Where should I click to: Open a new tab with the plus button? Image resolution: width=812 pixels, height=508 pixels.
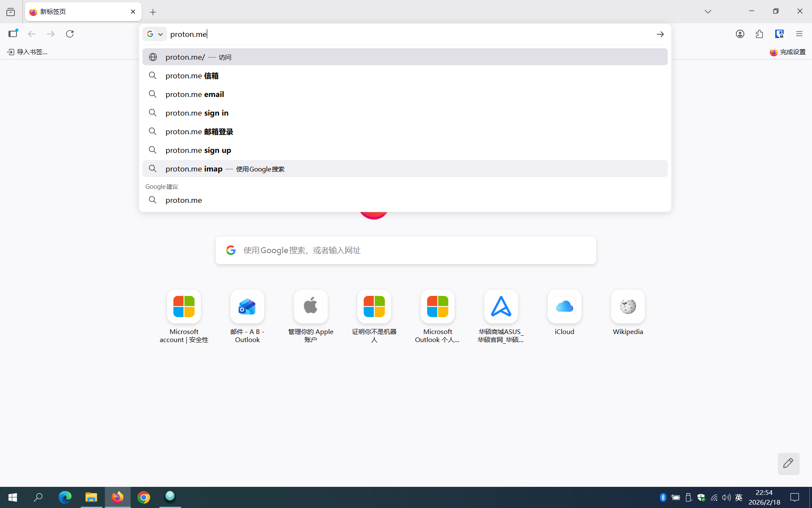tap(153, 12)
